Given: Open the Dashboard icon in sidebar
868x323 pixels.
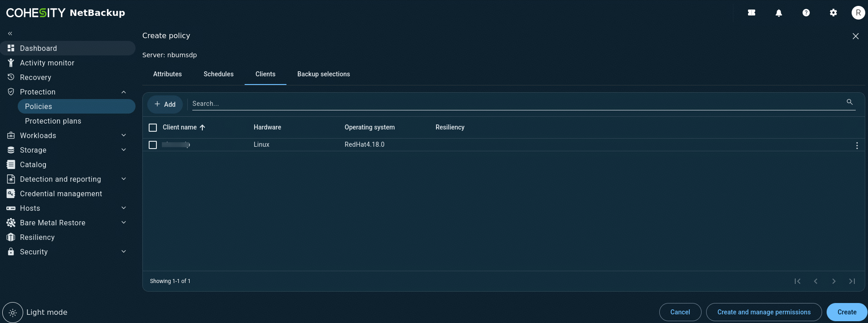Looking at the screenshot, I should pyautogui.click(x=11, y=48).
